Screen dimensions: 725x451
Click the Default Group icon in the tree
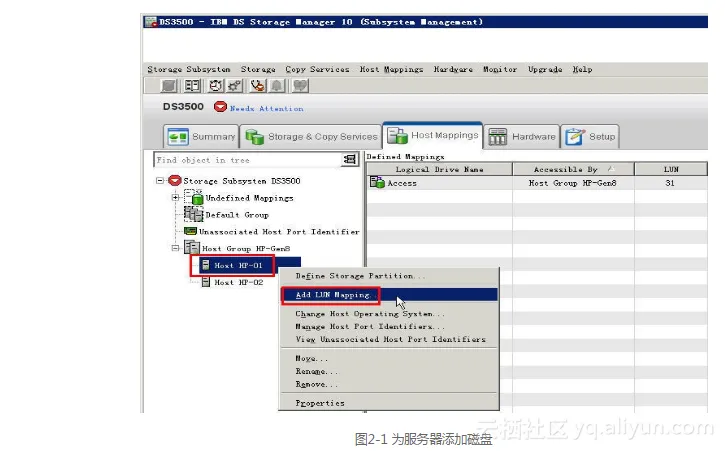(x=194, y=214)
